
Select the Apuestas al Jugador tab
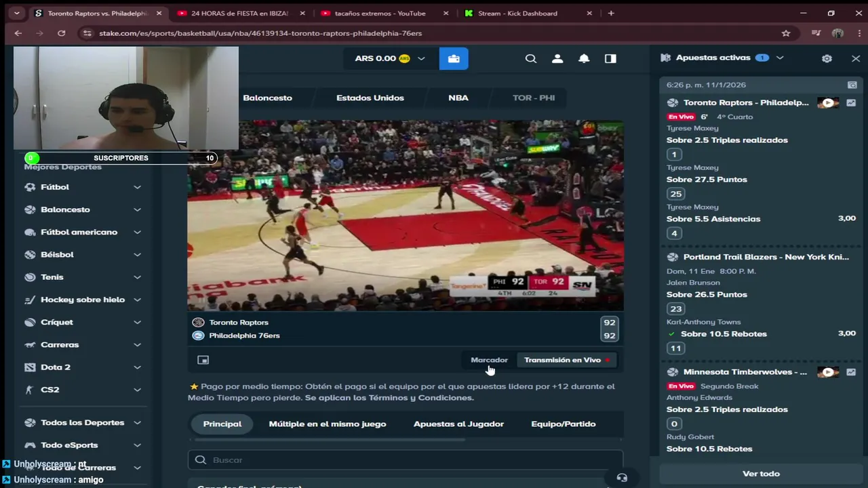click(x=458, y=424)
